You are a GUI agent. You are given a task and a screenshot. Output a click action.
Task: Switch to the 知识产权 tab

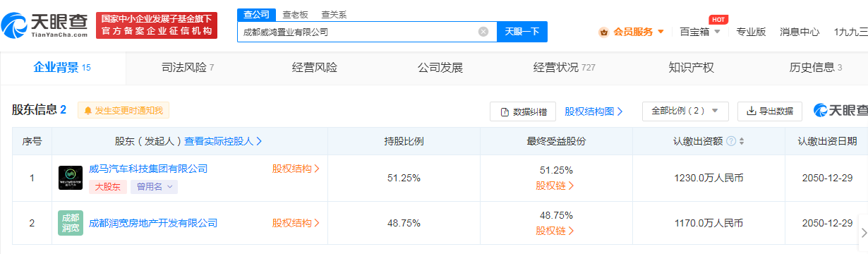pyautogui.click(x=691, y=68)
